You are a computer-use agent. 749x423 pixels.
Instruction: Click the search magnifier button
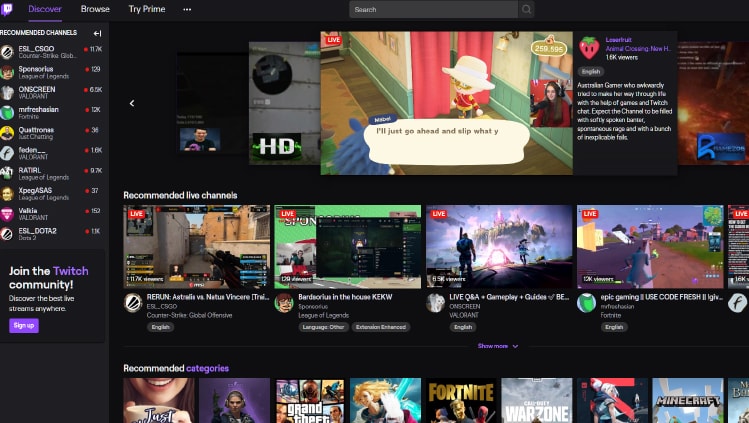click(x=526, y=10)
